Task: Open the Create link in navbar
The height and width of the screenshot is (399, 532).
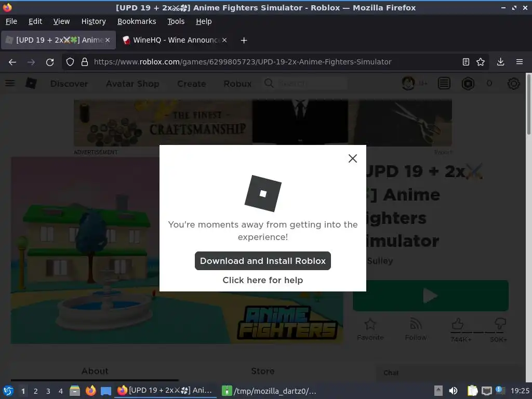Action: click(191, 84)
